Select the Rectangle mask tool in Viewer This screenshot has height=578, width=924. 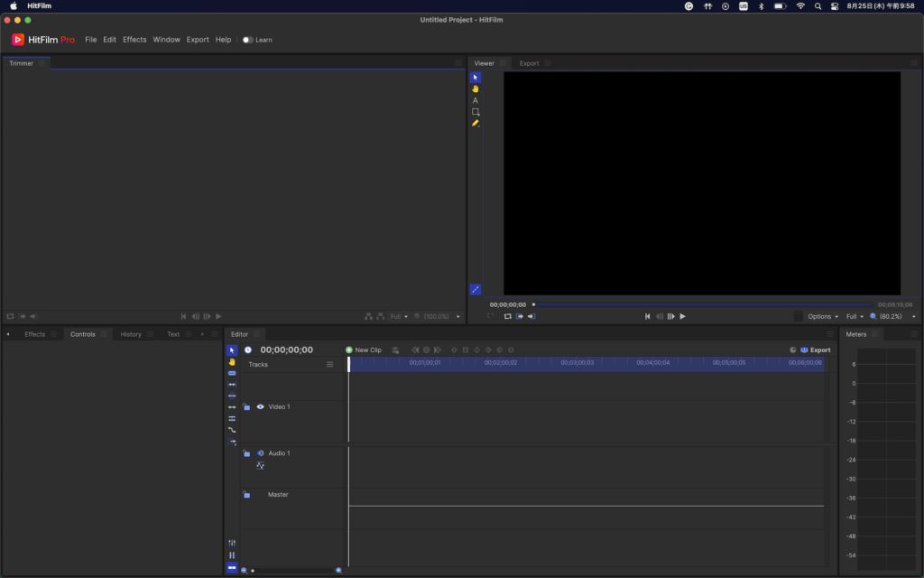pyautogui.click(x=476, y=112)
